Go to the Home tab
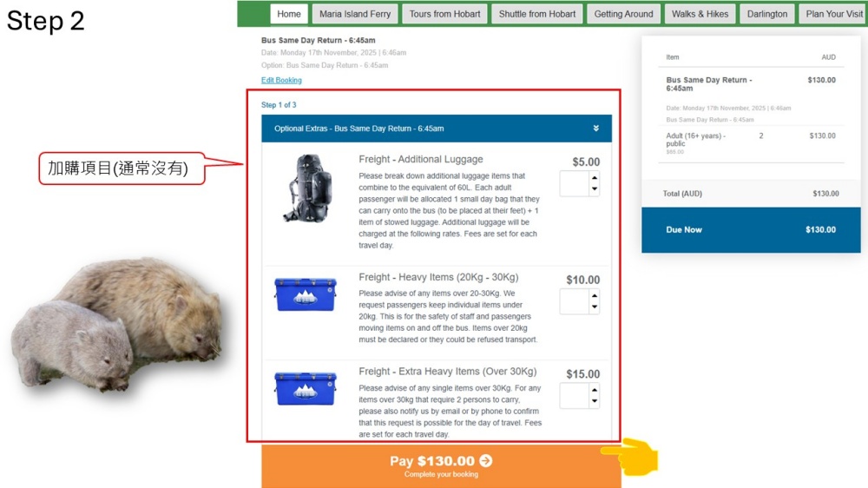This screenshot has height=488, width=868. tap(289, 14)
